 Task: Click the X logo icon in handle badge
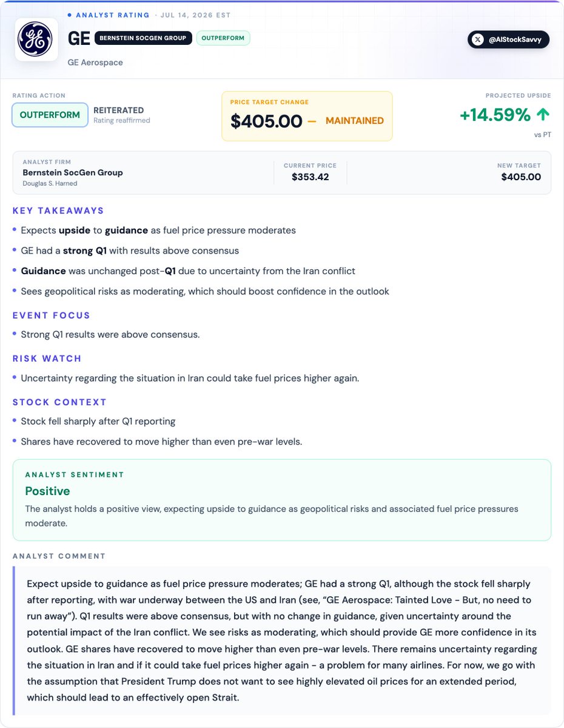click(x=478, y=39)
